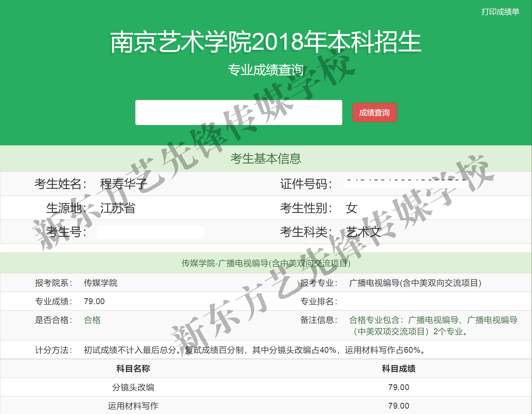This screenshot has width=532, height=414.
Task: Select the scoring method text starting 初试成绩不计入
Action: click(255, 350)
